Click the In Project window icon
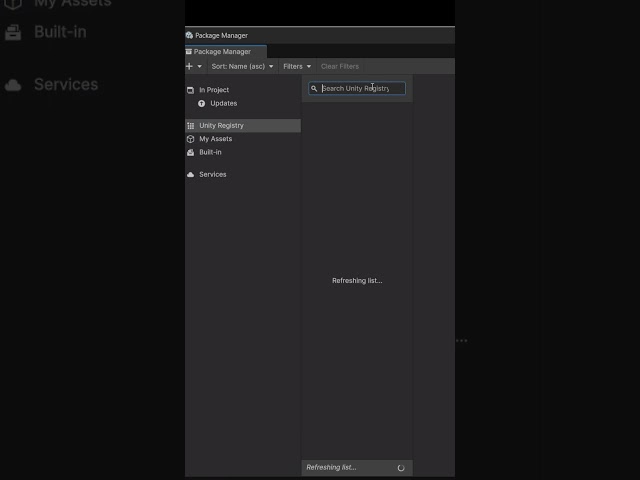 (x=190, y=90)
